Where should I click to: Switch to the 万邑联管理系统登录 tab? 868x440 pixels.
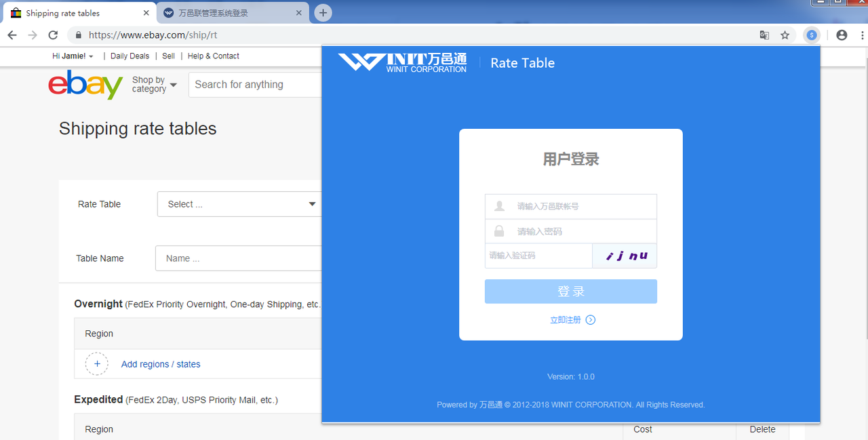[233, 13]
